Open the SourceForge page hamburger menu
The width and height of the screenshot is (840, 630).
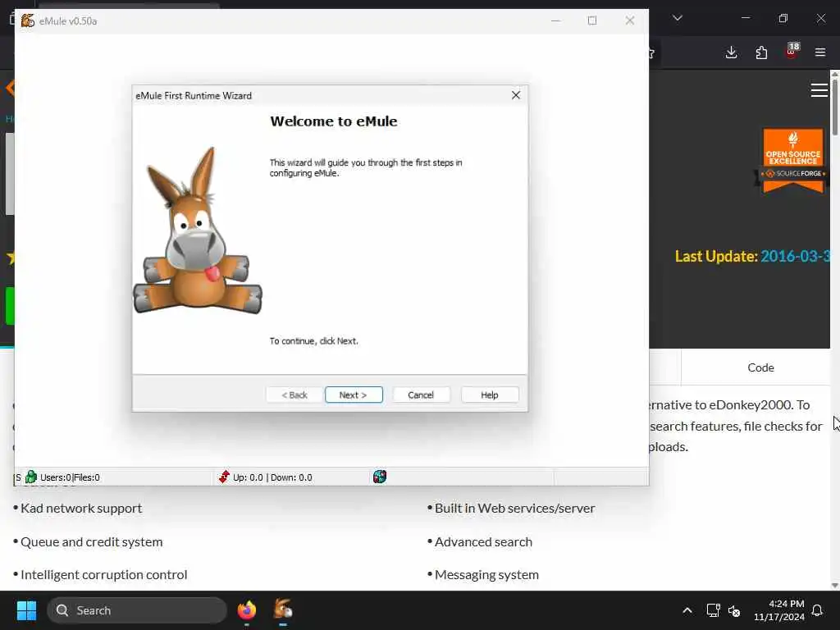point(819,90)
